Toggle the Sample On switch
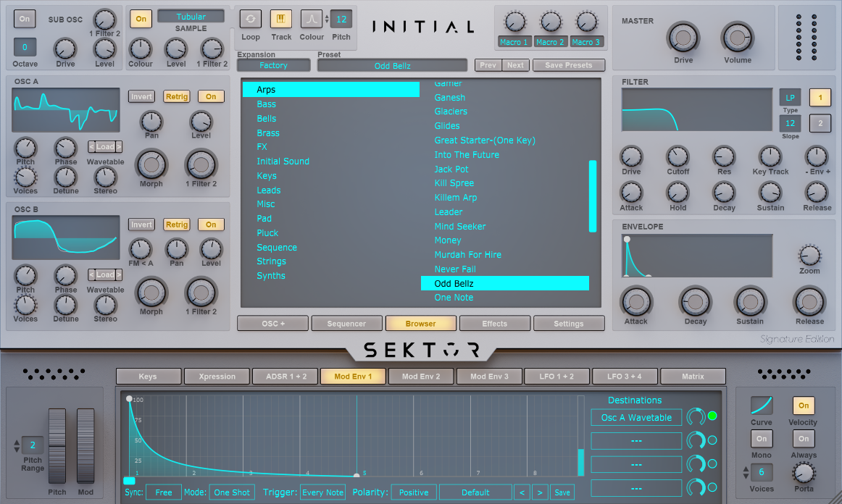This screenshot has height=504, width=842. (x=141, y=19)
